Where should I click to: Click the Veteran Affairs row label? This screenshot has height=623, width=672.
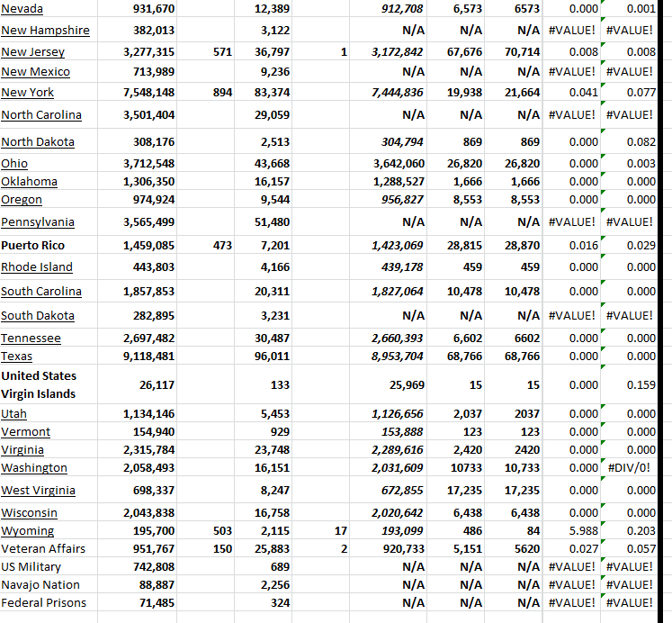coord(43,548)
